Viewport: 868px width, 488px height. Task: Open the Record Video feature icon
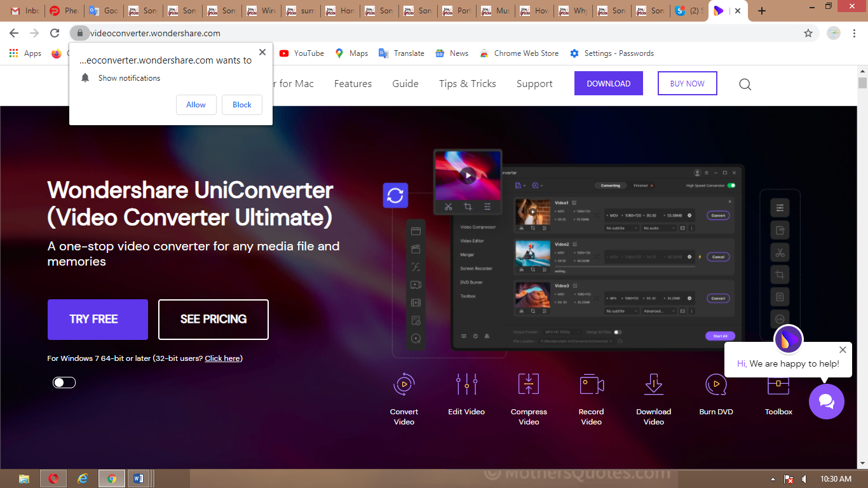591,385
